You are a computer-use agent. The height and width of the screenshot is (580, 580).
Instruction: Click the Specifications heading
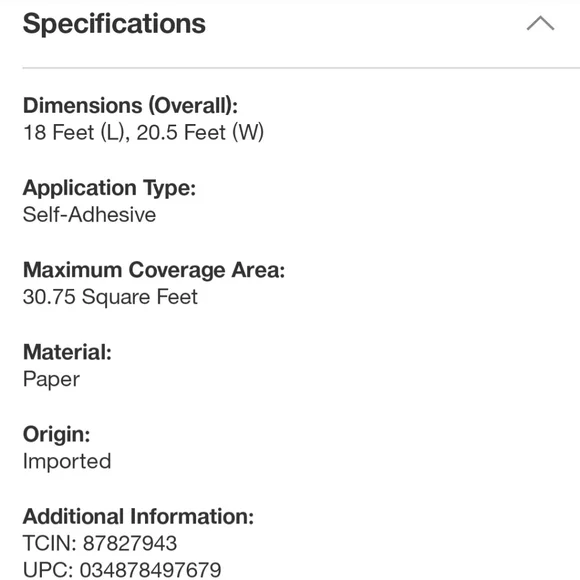(114, 24)
